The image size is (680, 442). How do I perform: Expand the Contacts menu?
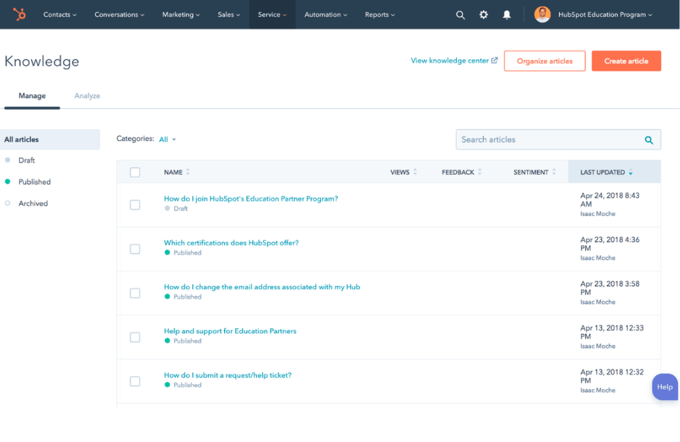(60, 15)
